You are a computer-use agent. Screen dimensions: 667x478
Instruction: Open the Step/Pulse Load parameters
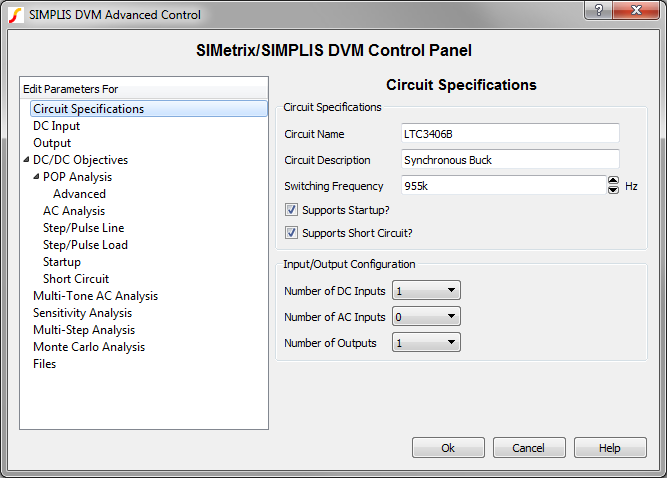(x=85, y=245)
